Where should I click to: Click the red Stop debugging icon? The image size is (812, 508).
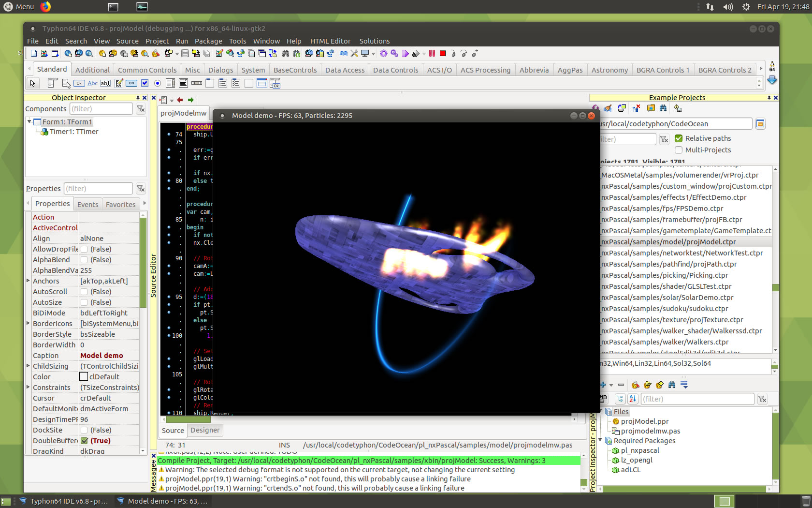[443, 54]
